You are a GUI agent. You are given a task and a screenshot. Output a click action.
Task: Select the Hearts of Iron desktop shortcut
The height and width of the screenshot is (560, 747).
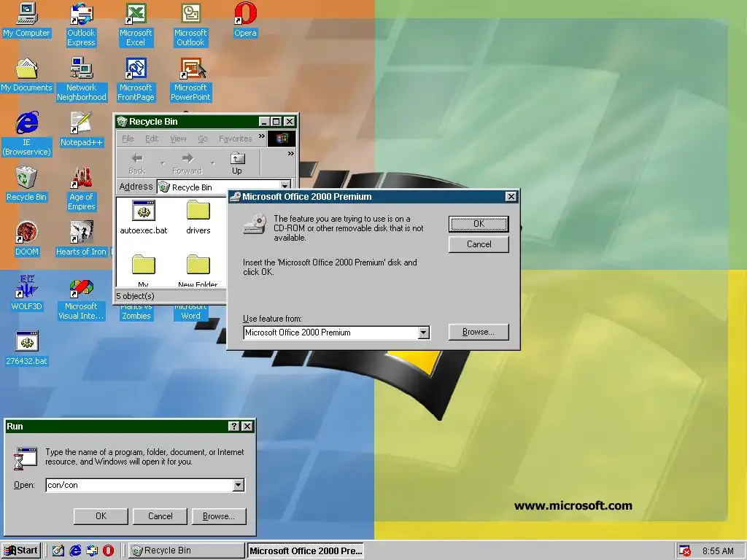81,239
